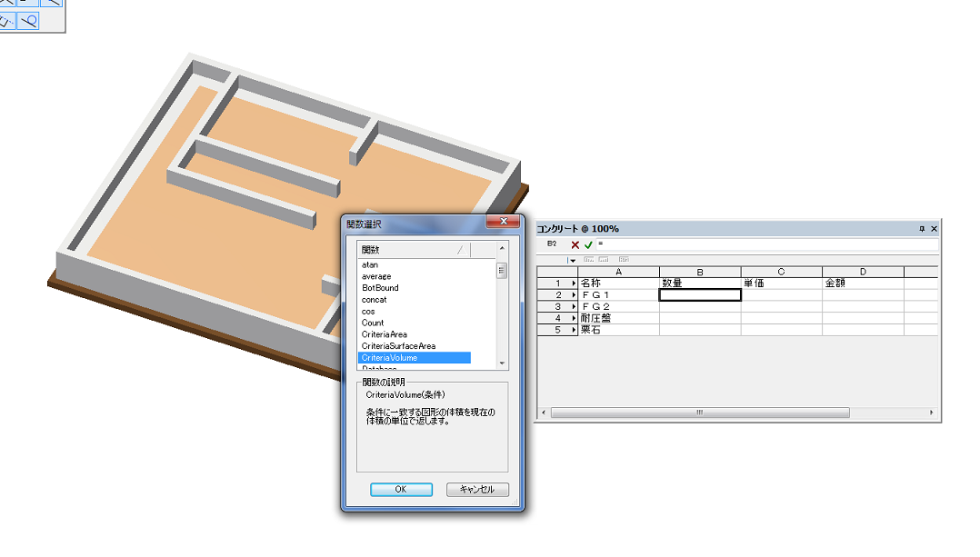Click the formula bar input field
980x557 pixels.
click(x=764, y=244)
